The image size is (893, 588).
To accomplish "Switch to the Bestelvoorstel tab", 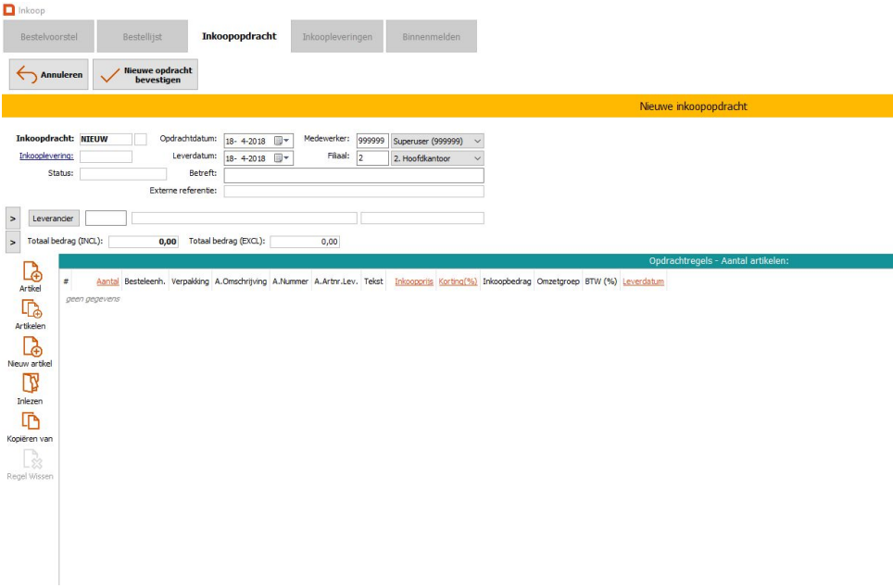I will pyautogui.click(x=49, y=37).
